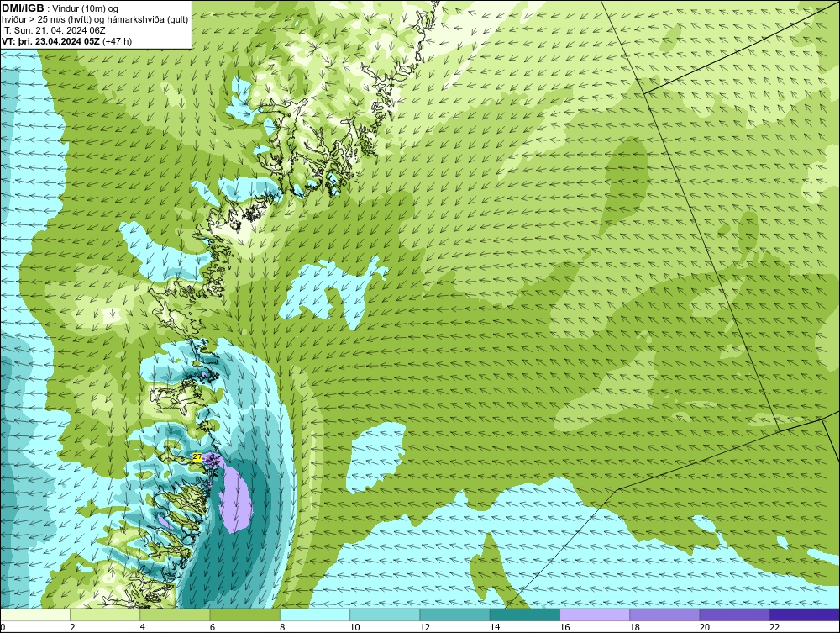The image size is (840, 633).
Task: Click the DMI/IGB title text
Action: point(23,8)
